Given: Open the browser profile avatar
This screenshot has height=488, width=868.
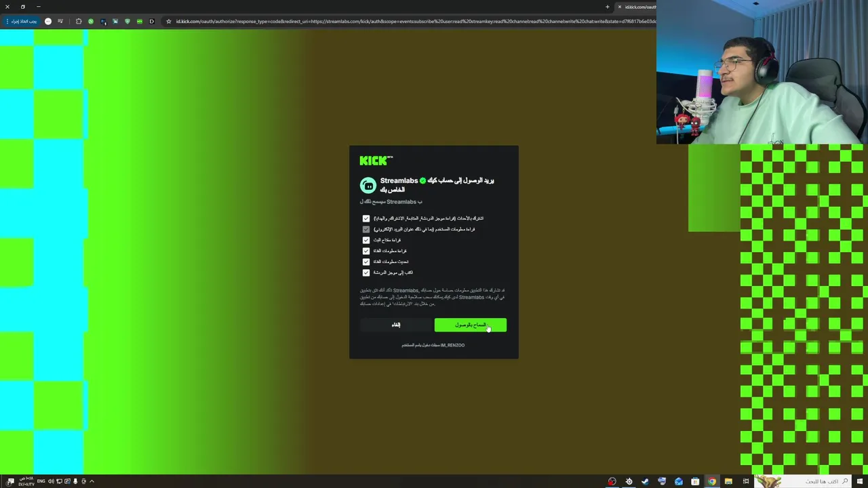Looking at the screenshot, I should click(48, 22).
